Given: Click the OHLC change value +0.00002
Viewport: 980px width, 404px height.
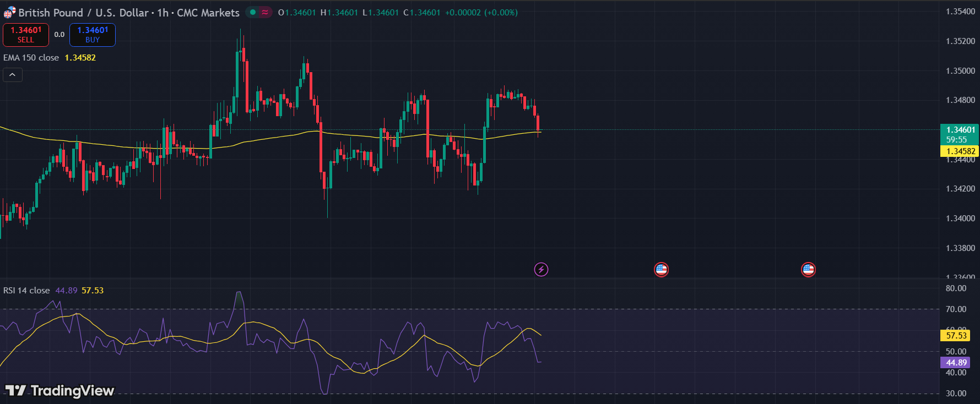Looking at the screenshot, I should 463,13.
